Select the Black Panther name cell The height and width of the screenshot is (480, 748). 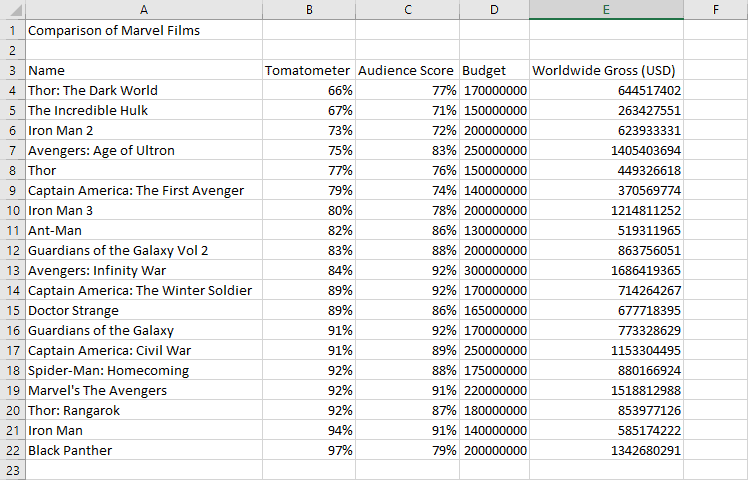[x=144, y=450]
